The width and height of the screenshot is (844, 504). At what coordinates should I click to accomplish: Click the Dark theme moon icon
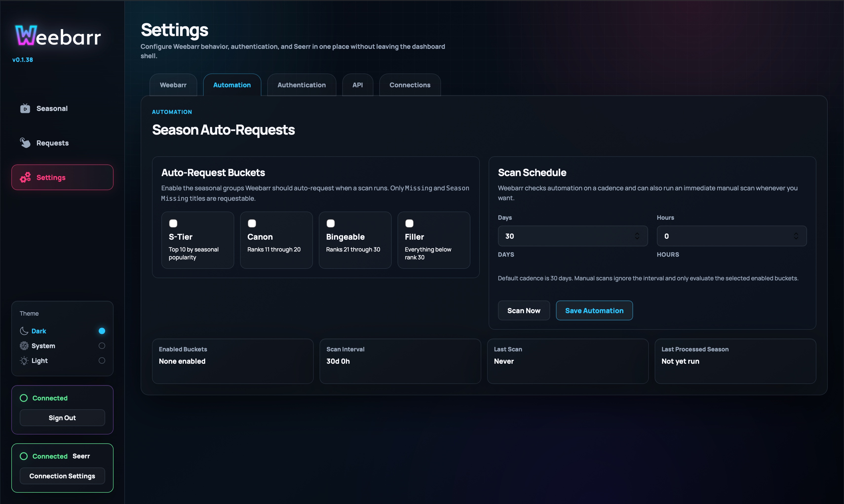[x=24, y=331]
